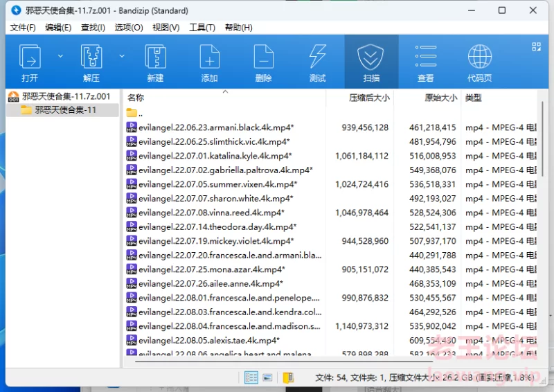Select the 邪恶天使合集-11 folder in tree
This screenshot has height=392, width=554.
point(66,110)
